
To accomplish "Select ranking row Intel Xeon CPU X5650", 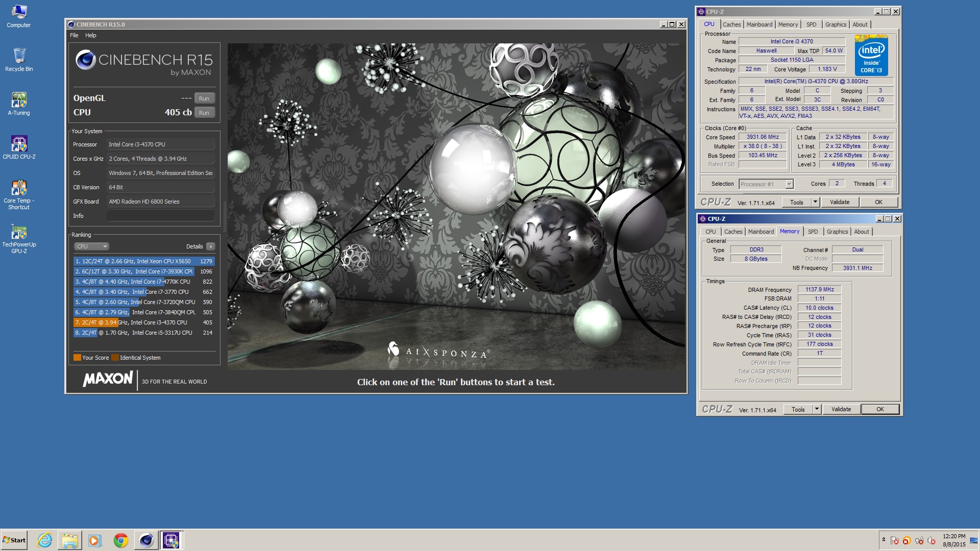I will point(144,261).
